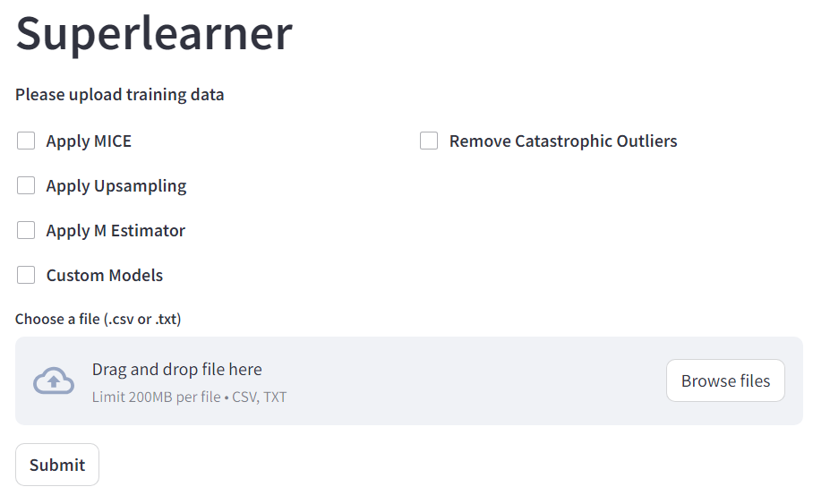Image resolution: width=813 pixels, height=504 pixels.
Task: Click the cloud upload icon
Action: click(54, 380)
